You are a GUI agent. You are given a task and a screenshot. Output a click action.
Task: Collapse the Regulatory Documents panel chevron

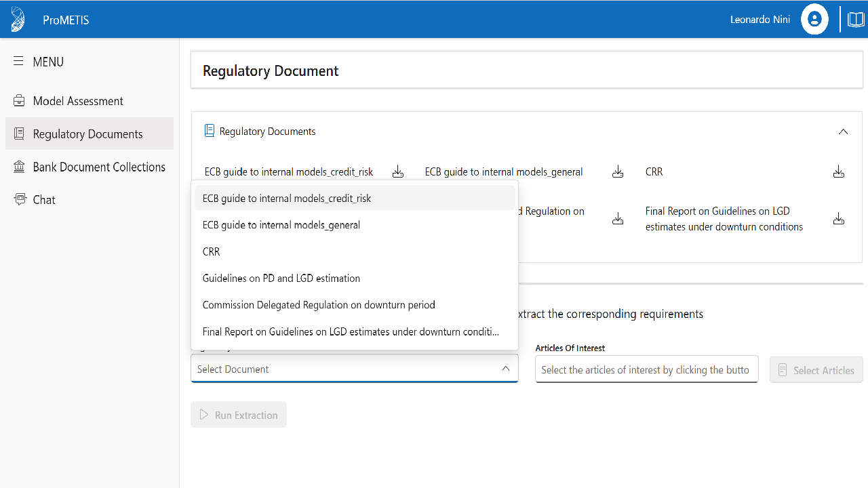843,131
